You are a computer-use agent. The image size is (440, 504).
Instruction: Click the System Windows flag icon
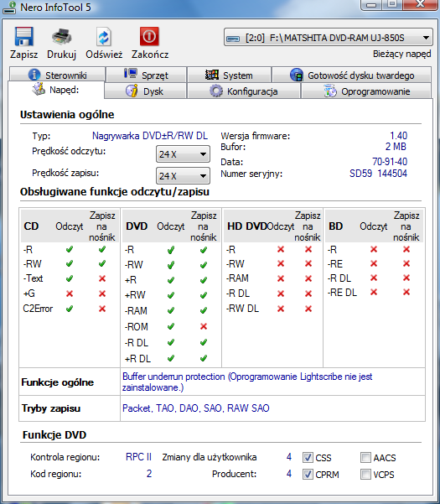tap(212, 75)
